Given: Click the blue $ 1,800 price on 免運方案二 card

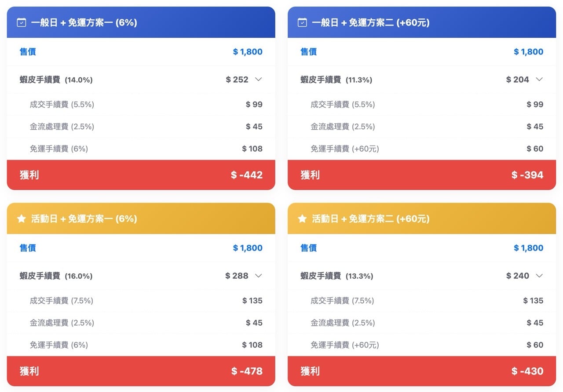Looking at the screenshot, I should [x=528, y=51].
